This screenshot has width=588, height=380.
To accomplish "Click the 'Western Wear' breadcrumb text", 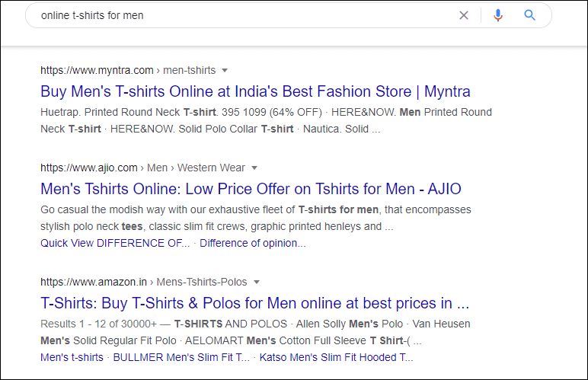I will click(211, 168).
